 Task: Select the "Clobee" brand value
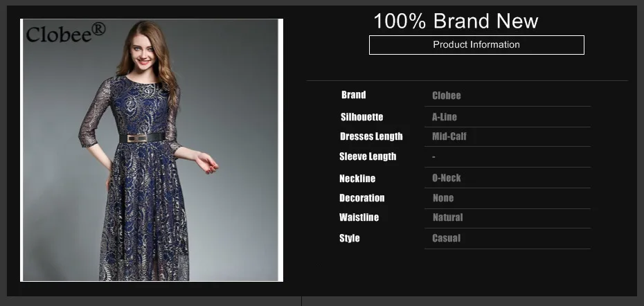(x=447, y=96)
